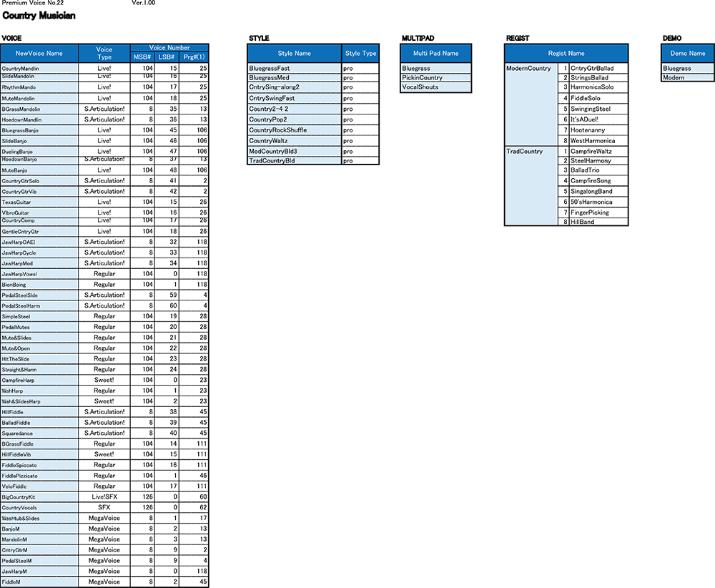Select the CountryWaltz style entry

(294, 141)
